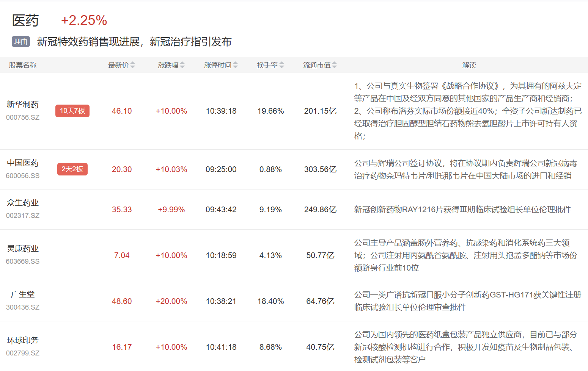Click turnover rate 19.66%
The image size is (588, 371).
pyautogui.click(x=270, y=111)
